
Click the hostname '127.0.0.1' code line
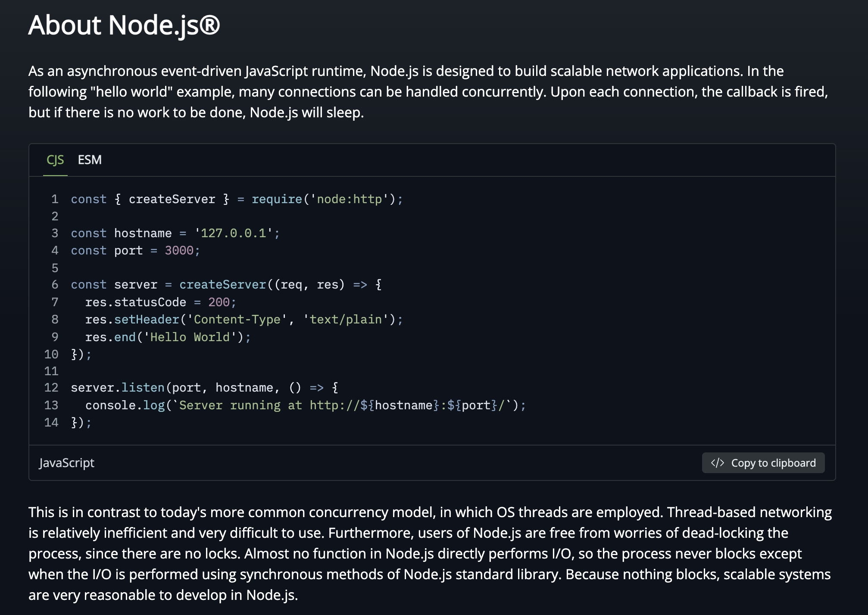point(175,233)
